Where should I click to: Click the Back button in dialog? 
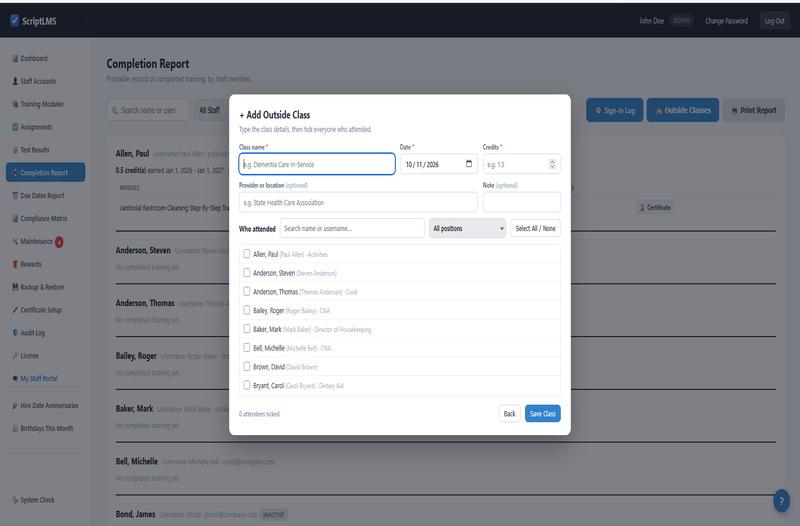(x=509, y=413)
